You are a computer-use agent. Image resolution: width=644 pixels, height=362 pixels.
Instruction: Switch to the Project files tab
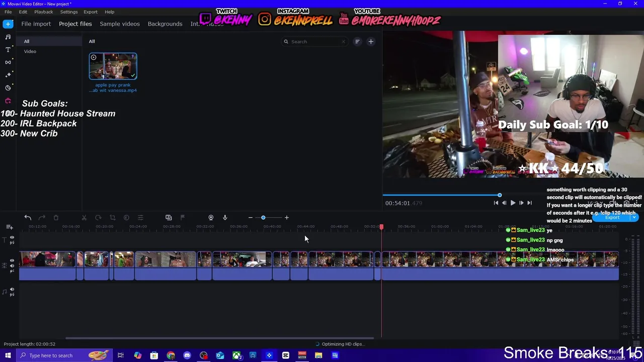pyautogui.click(x=75, y=24)
